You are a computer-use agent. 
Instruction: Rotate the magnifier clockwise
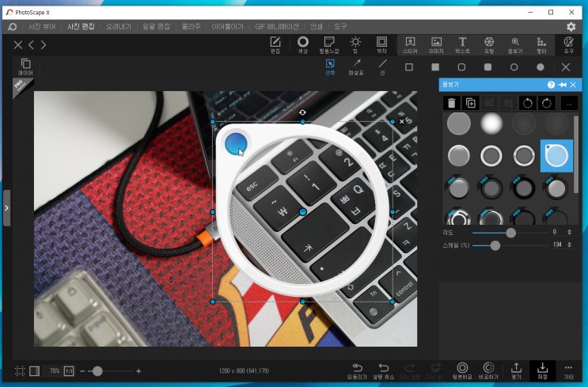click(x=547, y=103)
